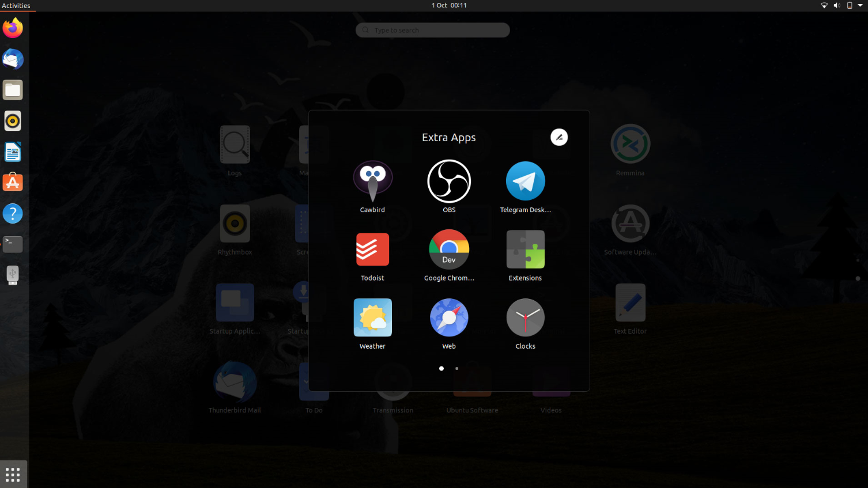This screenshot has height=488, width=868.
Task: Launch Rhythmbox from the dock
Action: (13, 121)
